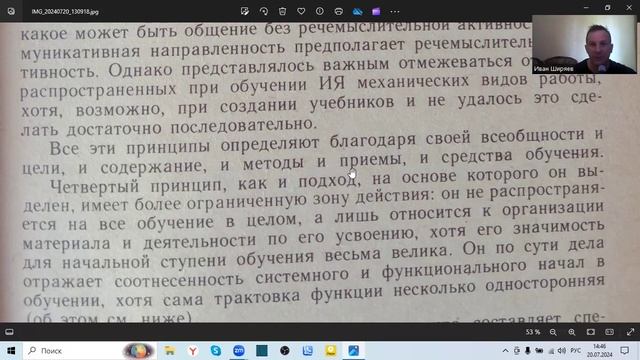Close the Photos window

pos(629,7)
